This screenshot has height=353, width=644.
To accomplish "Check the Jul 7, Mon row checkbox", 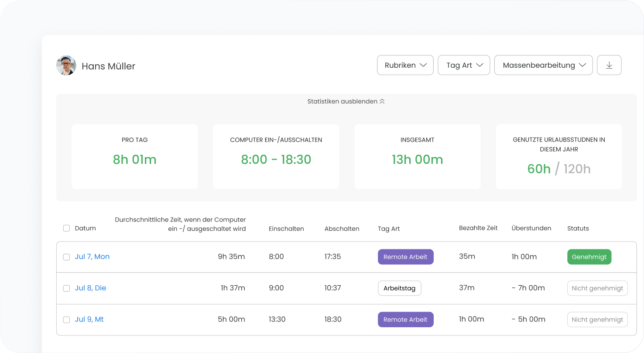I will tap(66, 257).
